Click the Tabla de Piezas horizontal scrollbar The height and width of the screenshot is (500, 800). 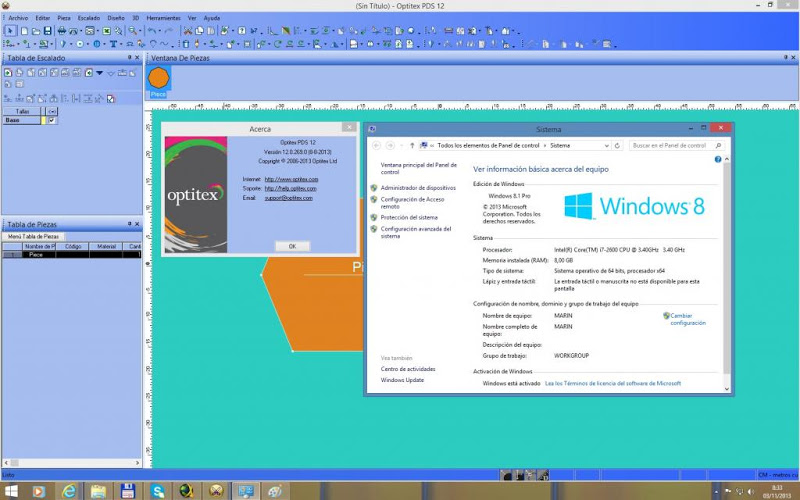(x=71, y=463)
